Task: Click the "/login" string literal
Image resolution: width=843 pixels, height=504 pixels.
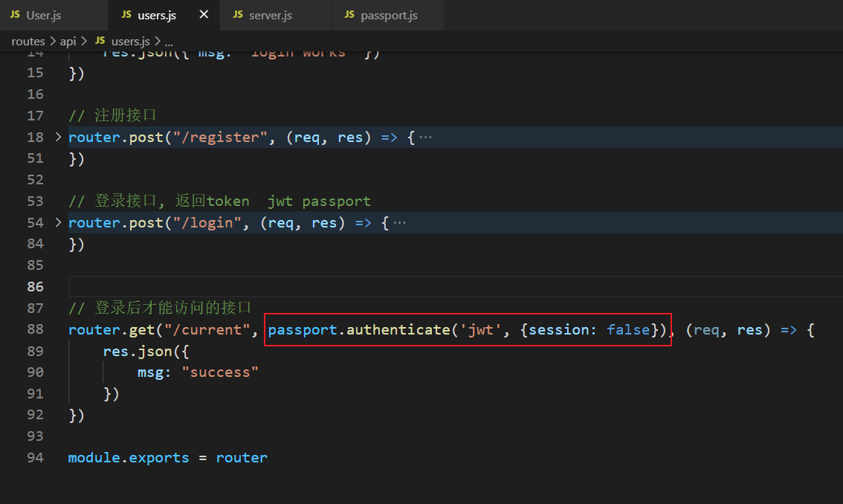Action: [x=207, y=223]
